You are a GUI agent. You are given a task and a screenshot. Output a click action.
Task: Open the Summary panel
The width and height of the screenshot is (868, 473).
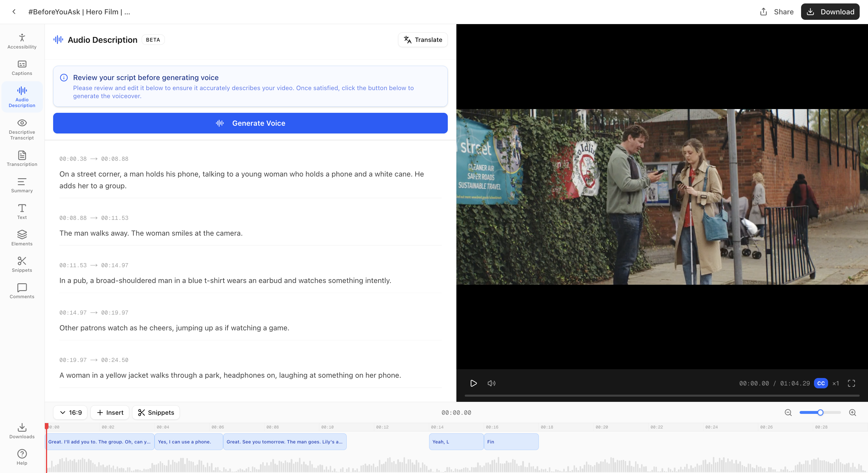point(22,185)
